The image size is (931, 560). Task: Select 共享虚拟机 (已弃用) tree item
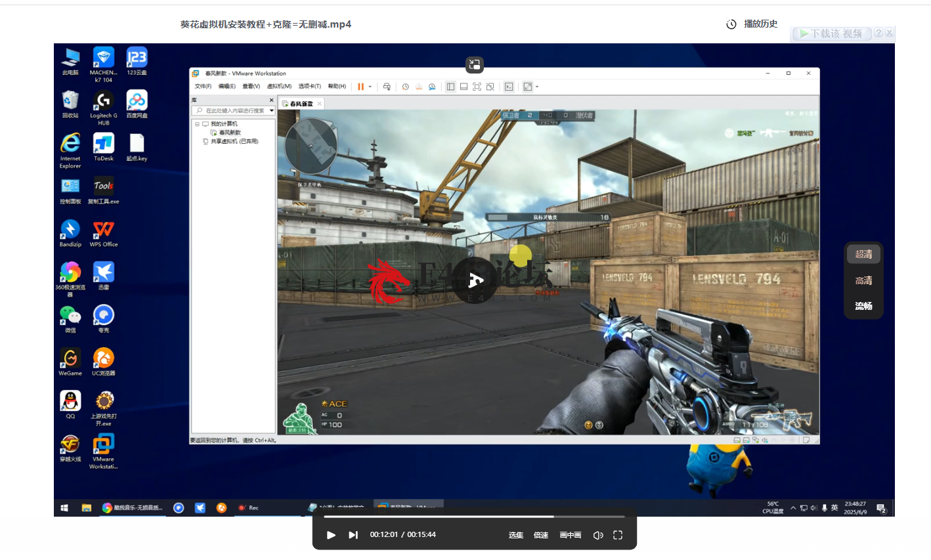[230, 141]
